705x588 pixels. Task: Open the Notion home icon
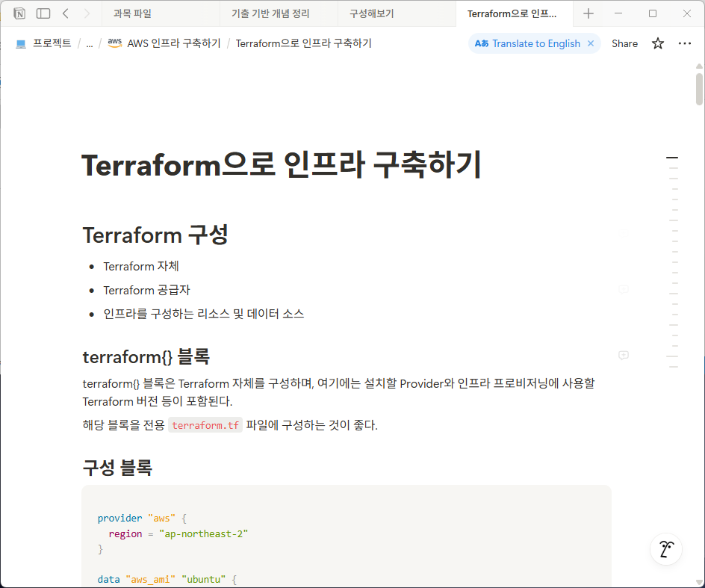click(19, 13)
